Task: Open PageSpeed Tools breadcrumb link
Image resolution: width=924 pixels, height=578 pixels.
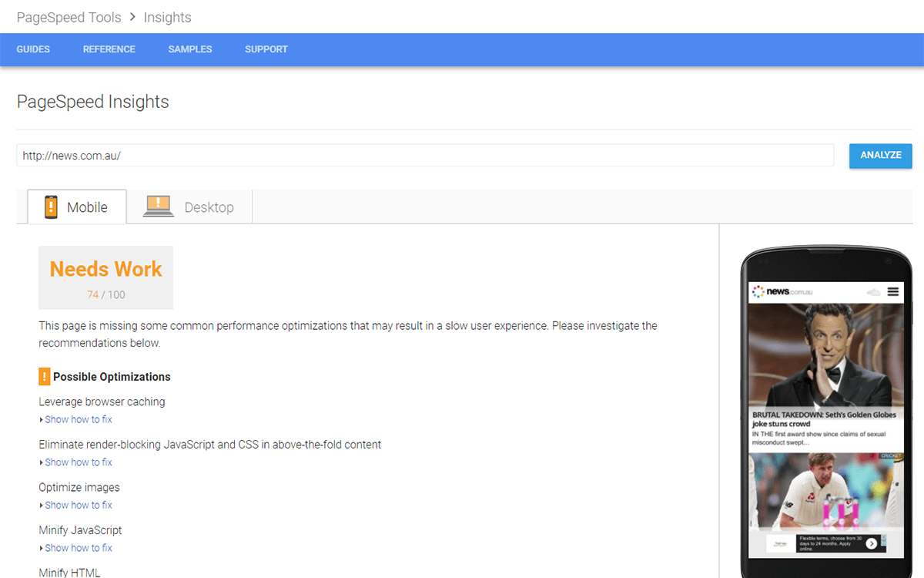Action: [x=69, y=17]
